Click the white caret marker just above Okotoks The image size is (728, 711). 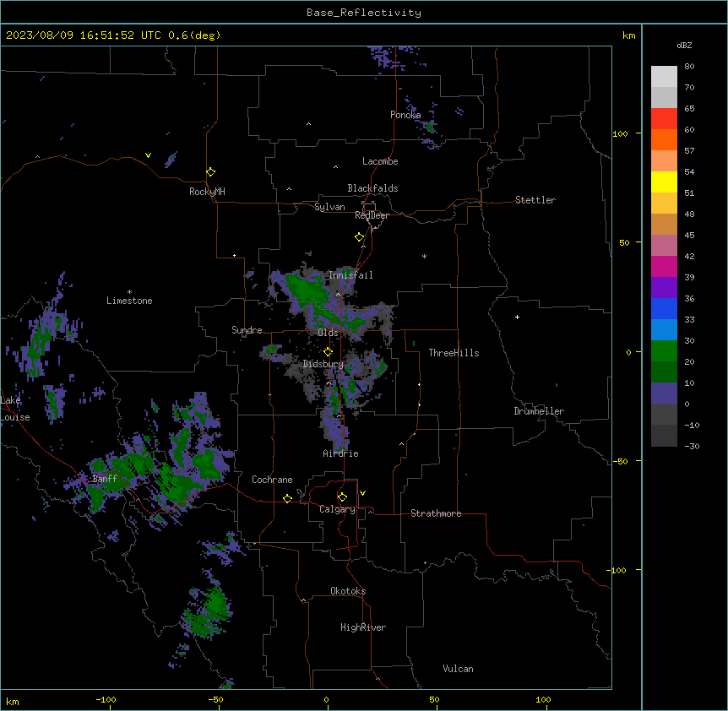click(x=304, y=600)
